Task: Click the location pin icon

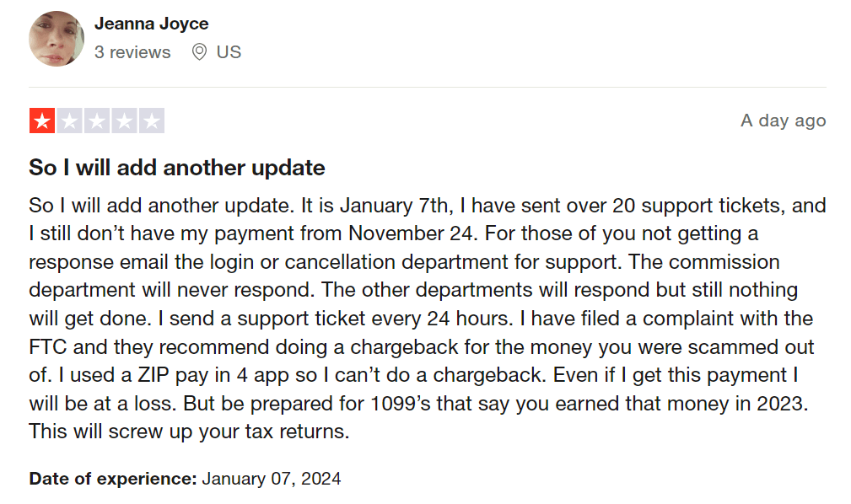Action: (x=199, y=52)
